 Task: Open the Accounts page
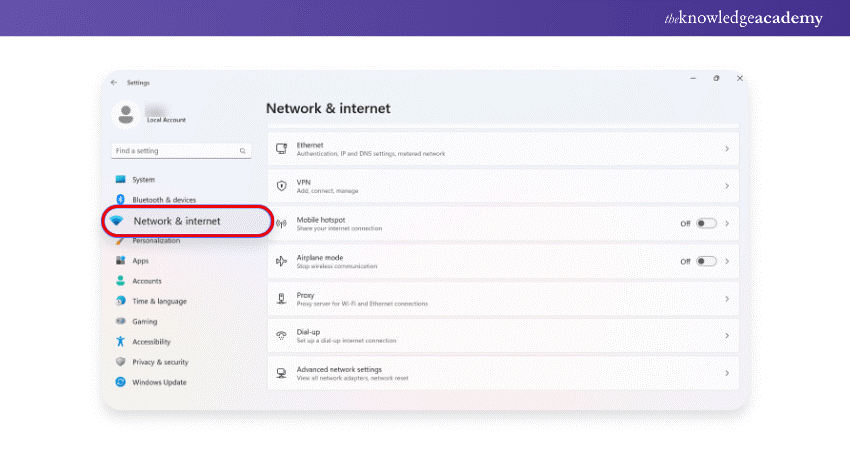pos(147,281)
